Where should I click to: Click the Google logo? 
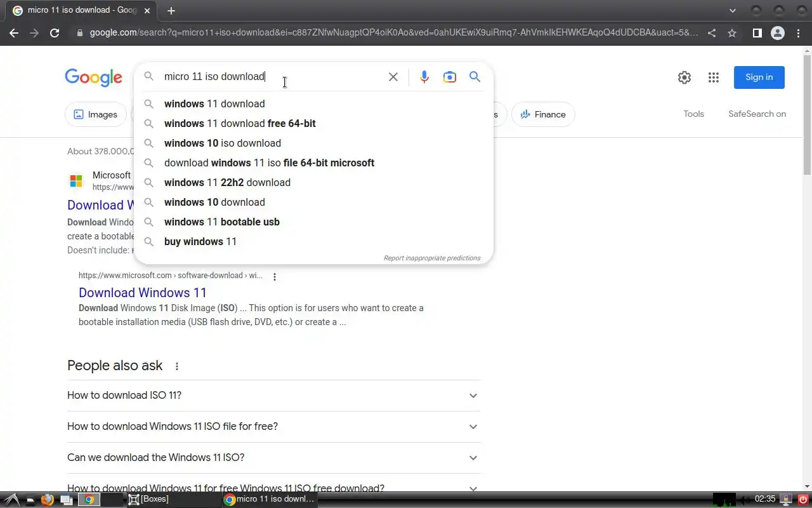click(x=93, y=77)
